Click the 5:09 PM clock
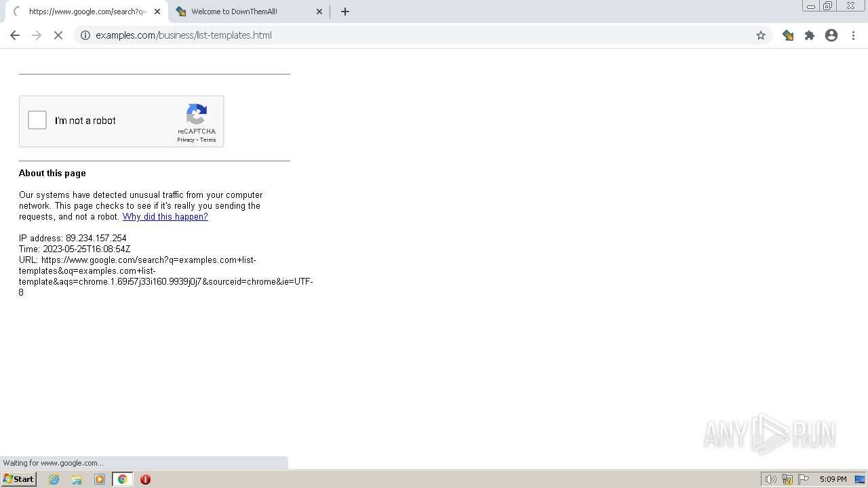868x488 pixels. pyautogui.click(x=833, y=479)
